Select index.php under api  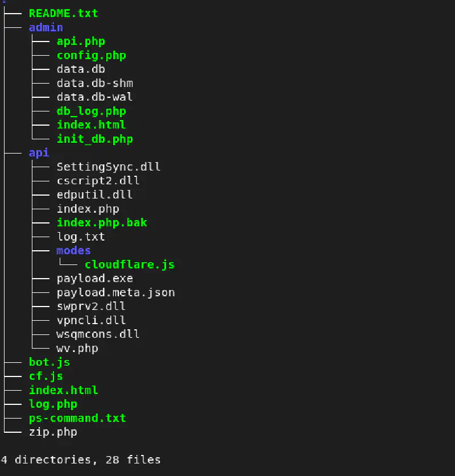[x=88, y=209]
